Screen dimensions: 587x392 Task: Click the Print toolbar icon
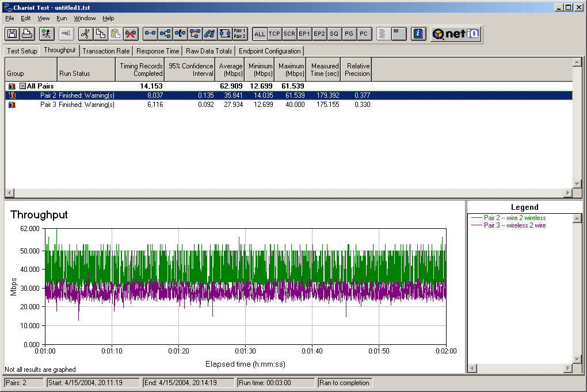(x=27, y=34)
